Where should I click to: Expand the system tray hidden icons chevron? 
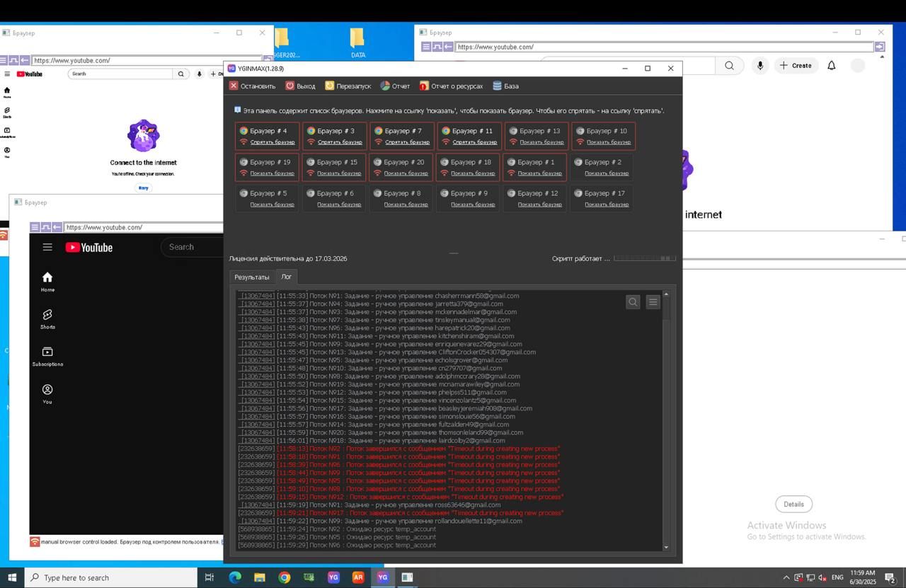[x=786, y=577]
